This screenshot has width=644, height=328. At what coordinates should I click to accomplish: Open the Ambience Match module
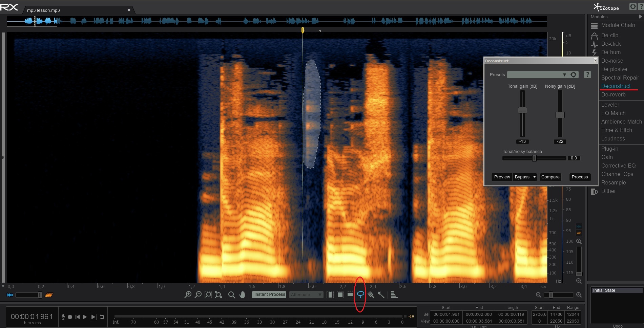tap(621, 122)
